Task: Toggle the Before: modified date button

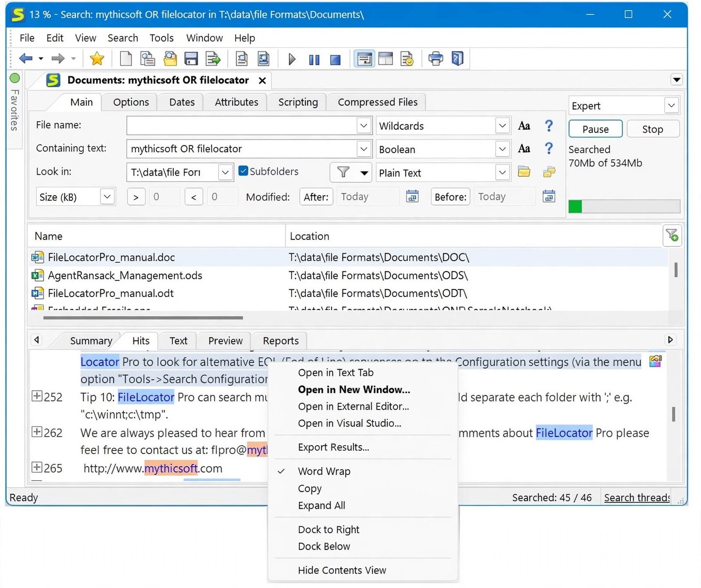Action: [x=450, y=197]
